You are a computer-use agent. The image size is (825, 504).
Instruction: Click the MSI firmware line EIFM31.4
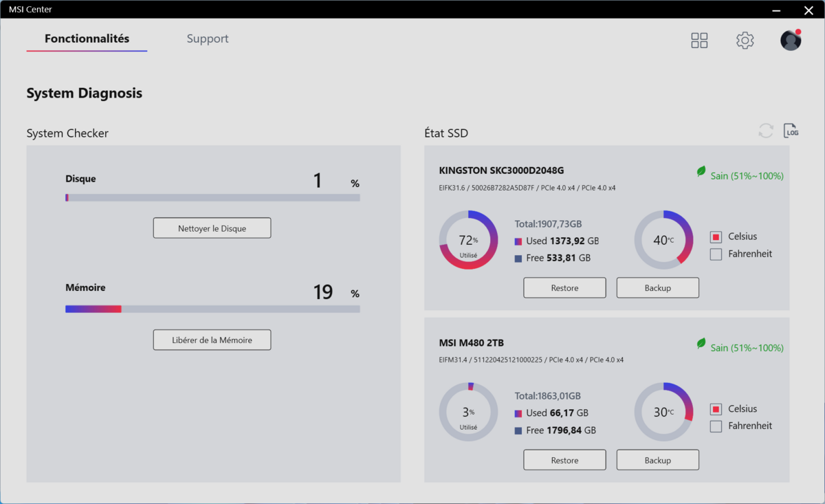tap(531, 360)
